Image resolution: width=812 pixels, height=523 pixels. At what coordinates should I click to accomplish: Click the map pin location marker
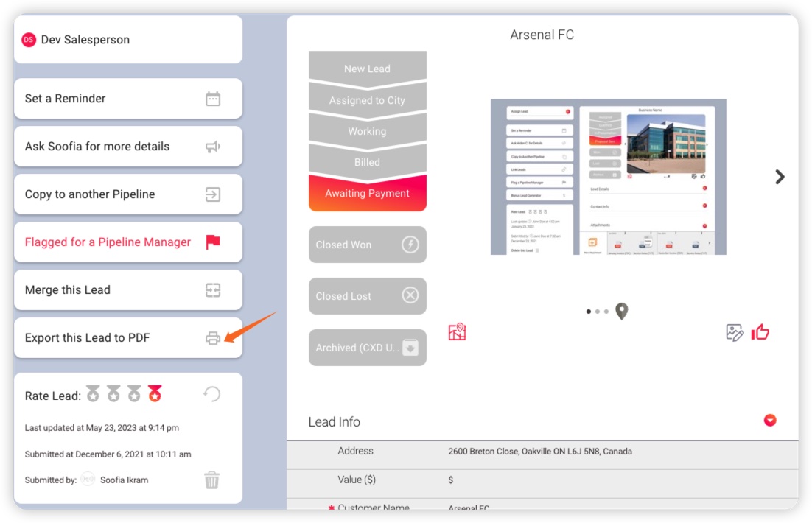[x=621, y=311]
